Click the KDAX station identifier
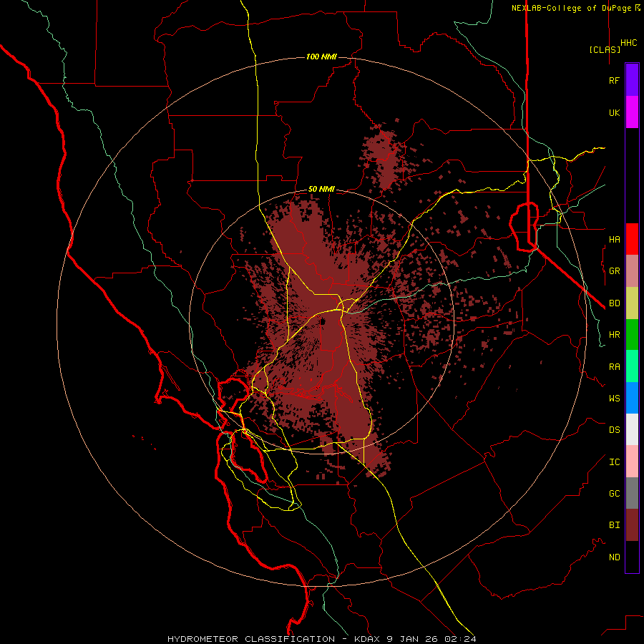This screenshot has height=644, width=644. 368,639
